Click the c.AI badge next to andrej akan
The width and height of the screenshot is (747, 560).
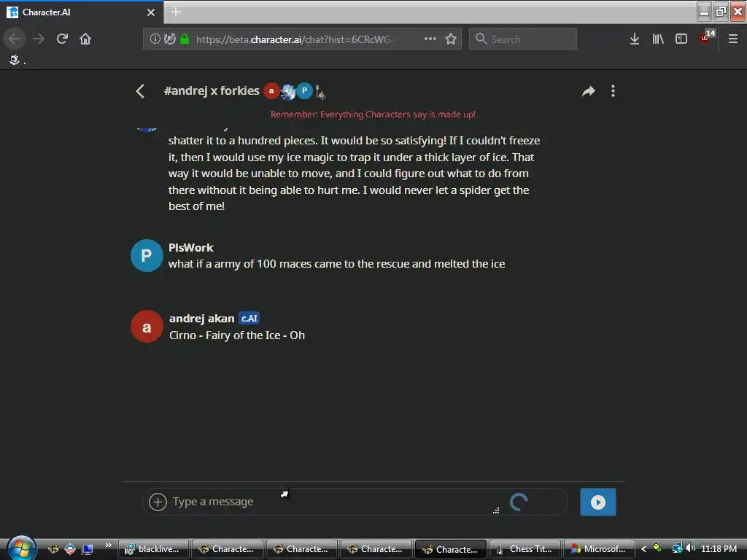point(249,319)
